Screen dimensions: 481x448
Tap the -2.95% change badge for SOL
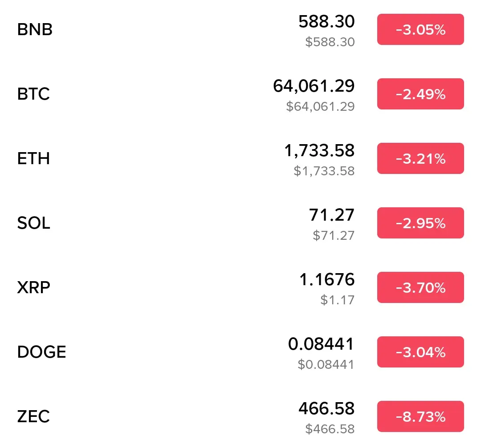click(420, 223)
